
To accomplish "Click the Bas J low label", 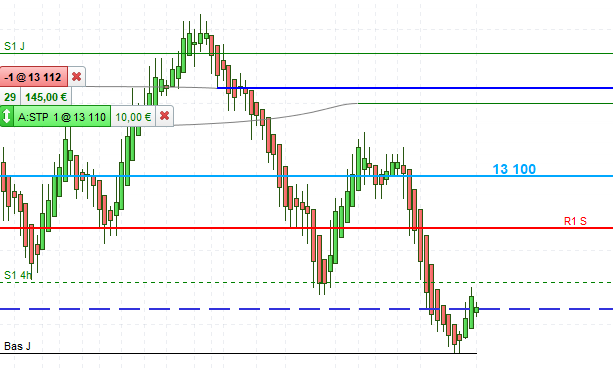I will click(17, 346).
